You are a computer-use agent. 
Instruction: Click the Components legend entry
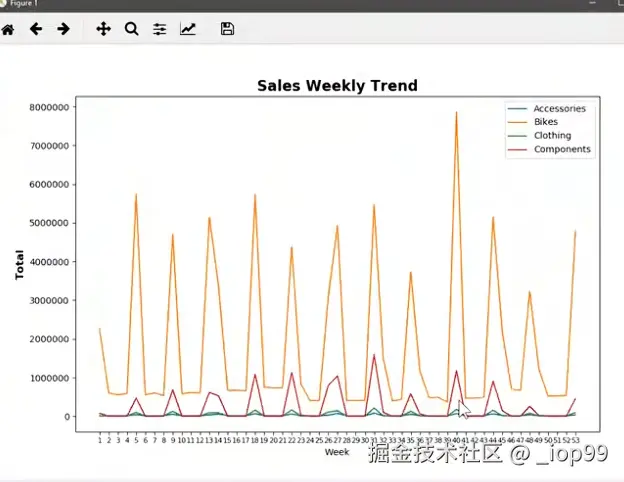click(x=562, y=149)
